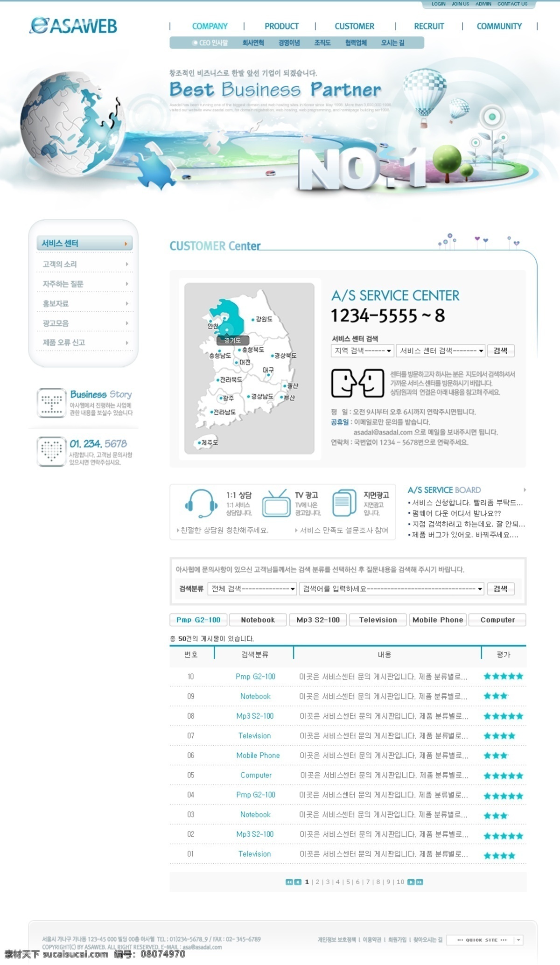Switch to the Computer tab
The image size is (560, 965).
[x=497, y=620]
